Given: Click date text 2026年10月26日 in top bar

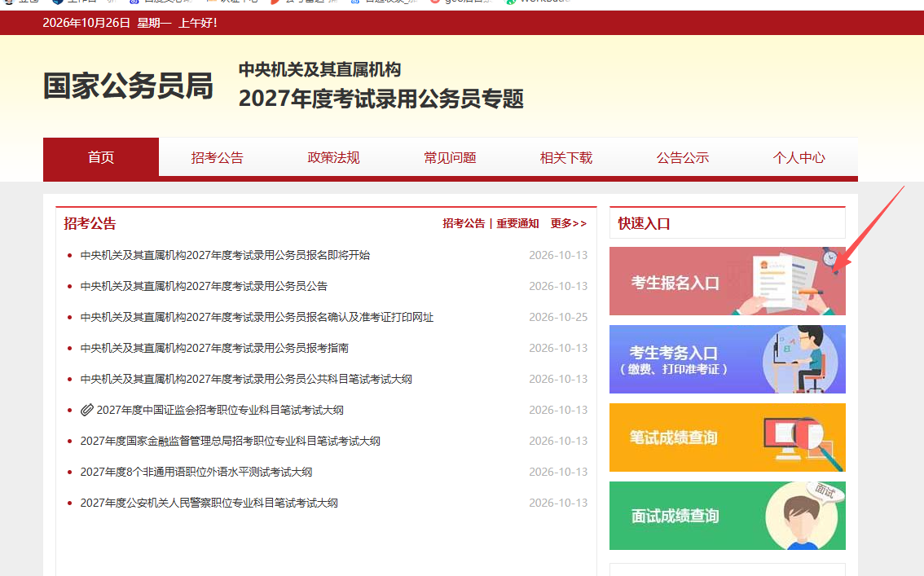Looking at the screenshot, I should 86,23.
